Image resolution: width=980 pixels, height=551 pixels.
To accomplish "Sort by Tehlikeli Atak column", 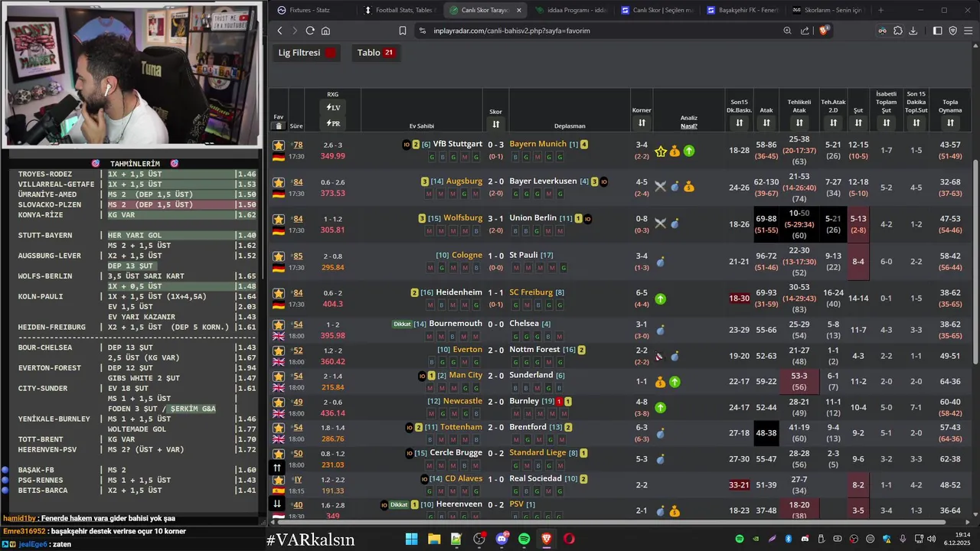I will pos(799,122).
